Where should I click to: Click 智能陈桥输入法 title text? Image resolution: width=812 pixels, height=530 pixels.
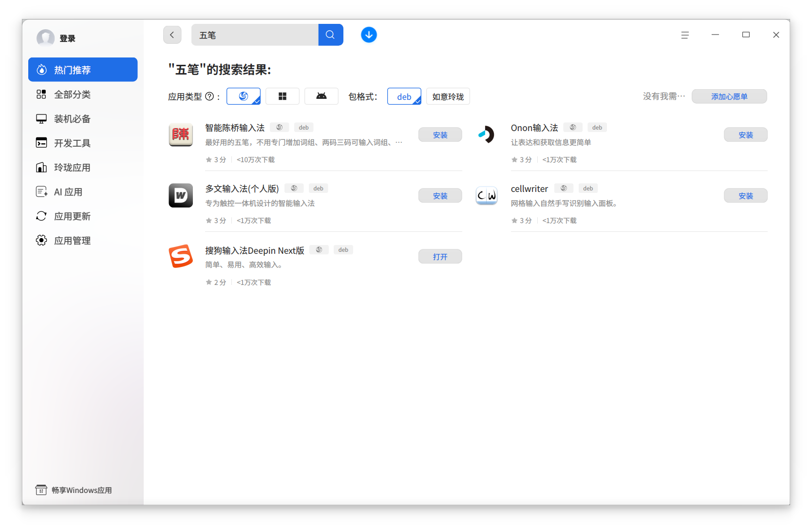pyautogui.click(x=235, y=128)
